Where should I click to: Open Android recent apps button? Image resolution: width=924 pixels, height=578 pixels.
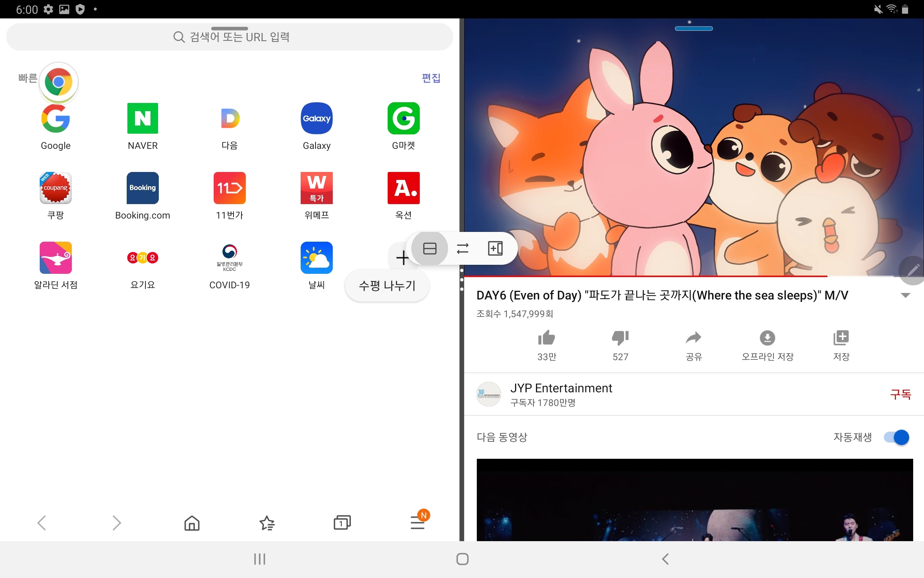(260, 559)
